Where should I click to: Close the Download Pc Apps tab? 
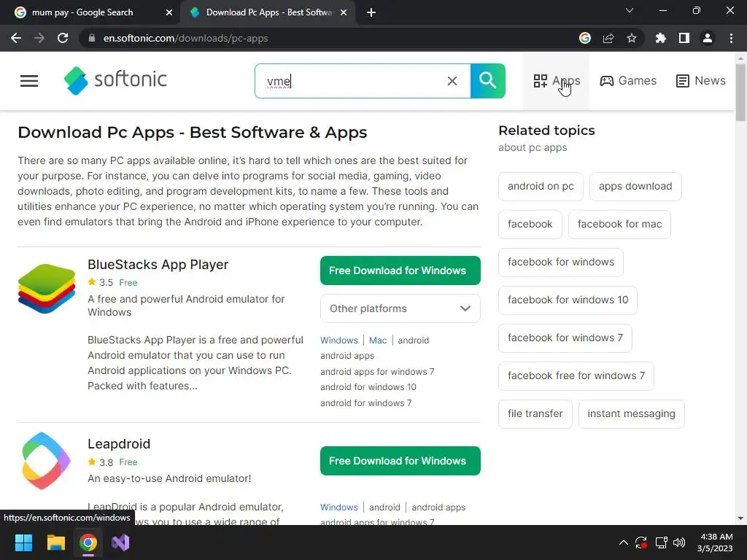[x=344, y=12]
